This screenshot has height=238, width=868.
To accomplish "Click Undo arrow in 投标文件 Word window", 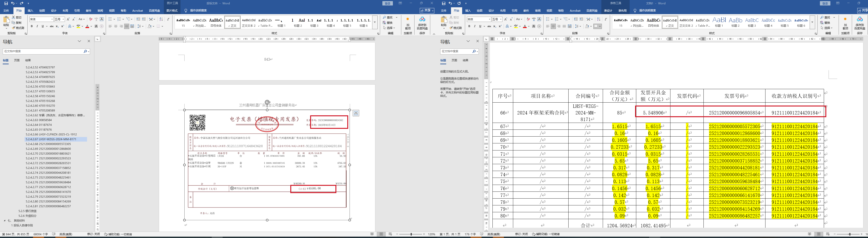I will pyautogui.click(x=13, y=3).
